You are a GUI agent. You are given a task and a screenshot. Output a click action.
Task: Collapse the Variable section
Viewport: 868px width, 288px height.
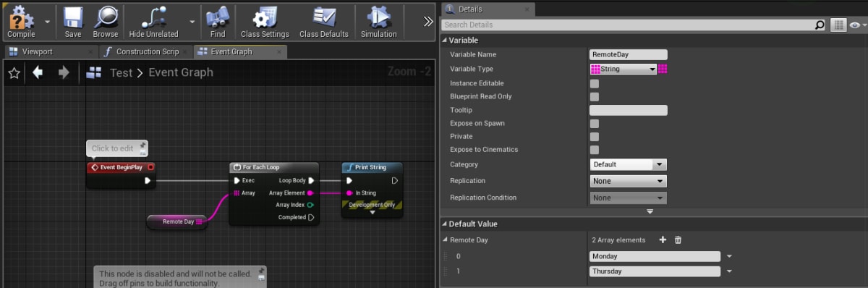(x=444, y=41)
